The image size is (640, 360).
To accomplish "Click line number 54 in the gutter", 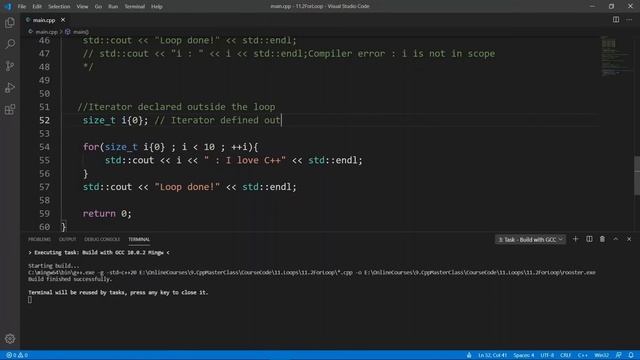I will click(x=44, y=147).
